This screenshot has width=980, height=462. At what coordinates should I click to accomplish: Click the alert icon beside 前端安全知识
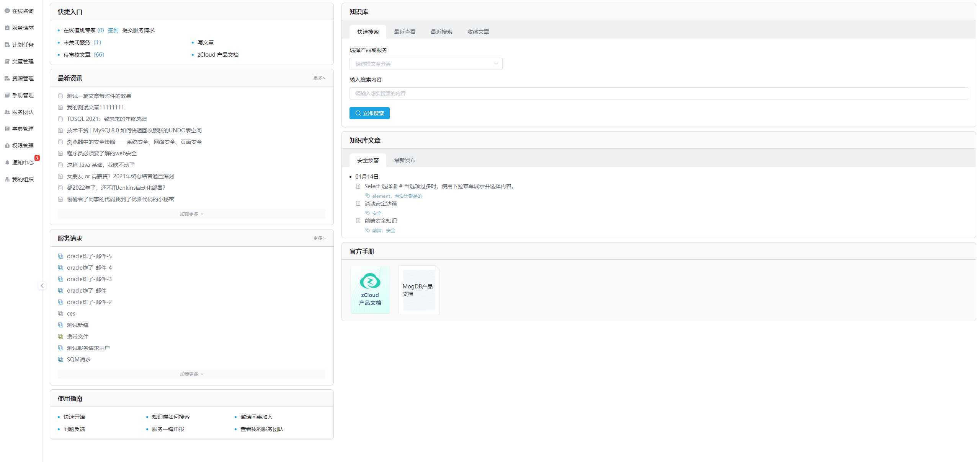coord(358,221)
